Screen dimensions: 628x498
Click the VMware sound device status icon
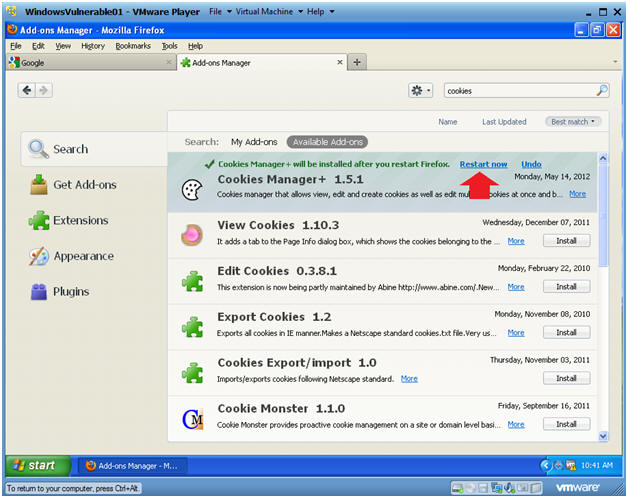coord(509,488)
